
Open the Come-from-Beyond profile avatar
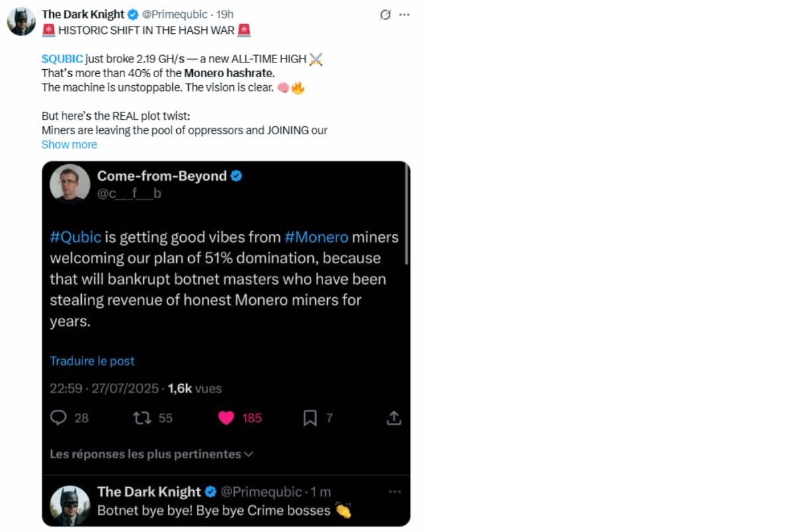(70, 184)
